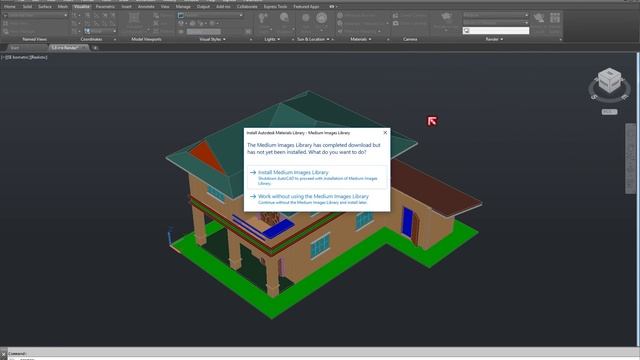Open the Manage ribbon tab
Viewport: 640px width, 360px height.
183,7
